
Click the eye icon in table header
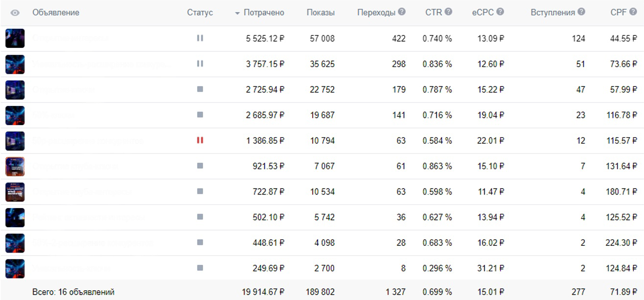(15, 13)
